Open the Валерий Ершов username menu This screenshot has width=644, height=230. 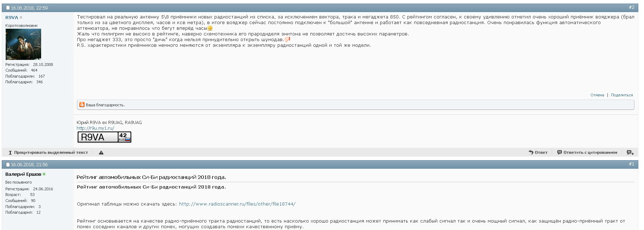point(23,174)
